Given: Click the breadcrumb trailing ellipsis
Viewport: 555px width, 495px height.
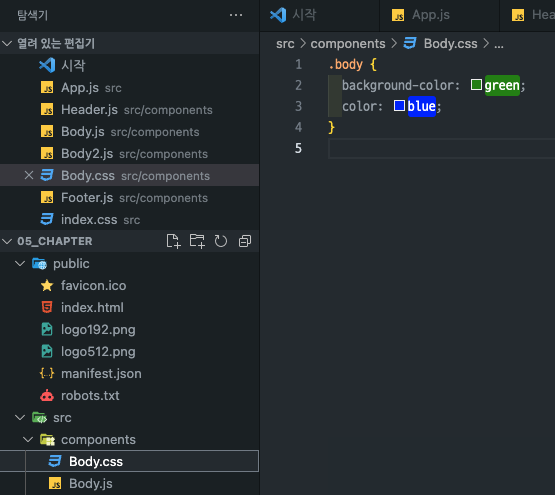Looking at the screenshot, I should [499, 45].
